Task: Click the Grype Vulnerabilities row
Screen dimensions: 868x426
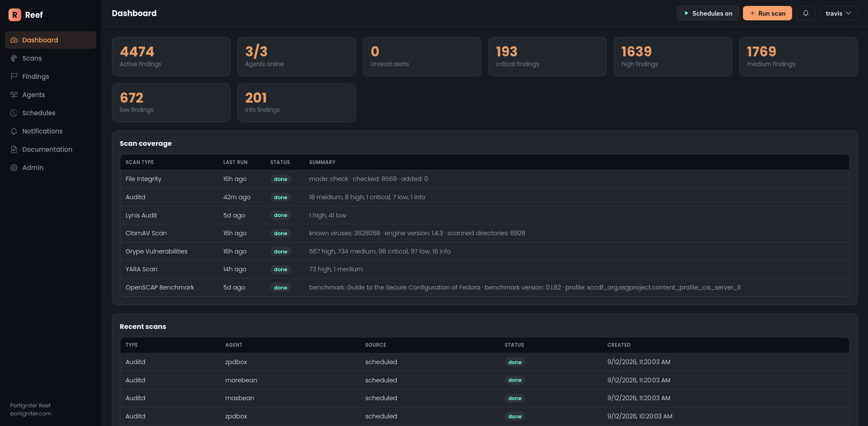Action: point(485,251)
